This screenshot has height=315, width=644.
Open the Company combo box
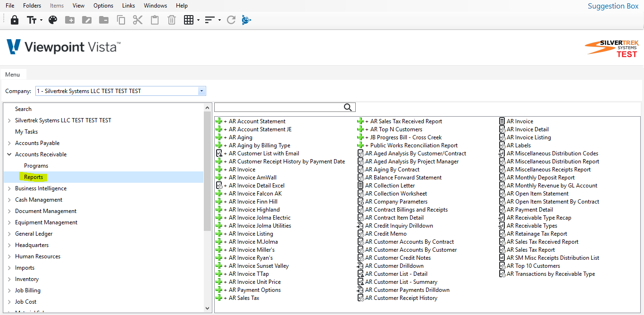click(121, 91)
